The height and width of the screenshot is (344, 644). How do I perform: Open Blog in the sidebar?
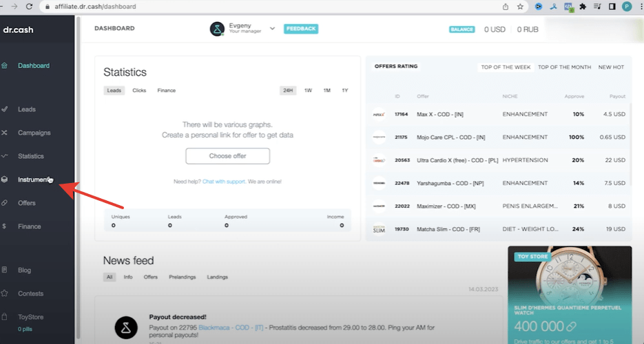click(24, 270)
